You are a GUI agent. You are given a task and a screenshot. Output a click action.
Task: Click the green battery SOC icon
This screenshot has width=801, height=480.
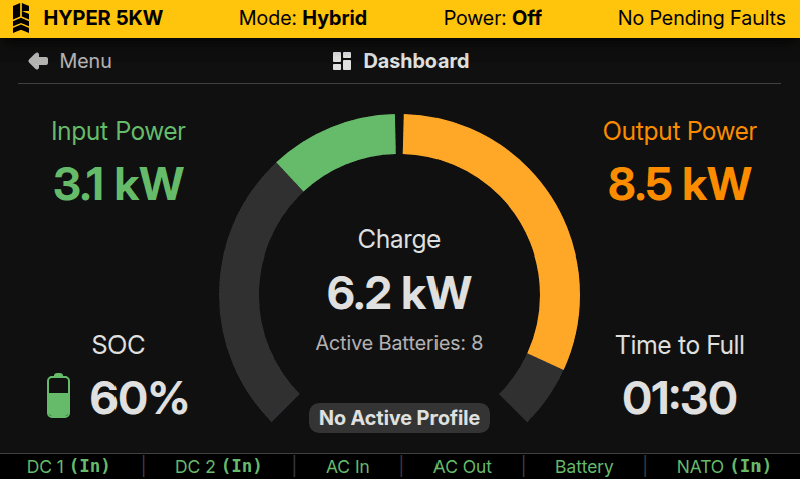[58, 396]
